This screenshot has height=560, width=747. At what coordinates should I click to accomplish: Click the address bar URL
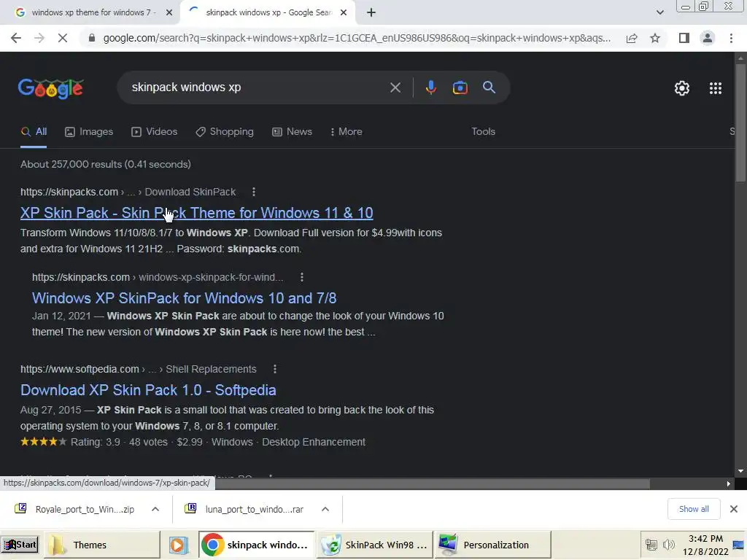(357, 38)
